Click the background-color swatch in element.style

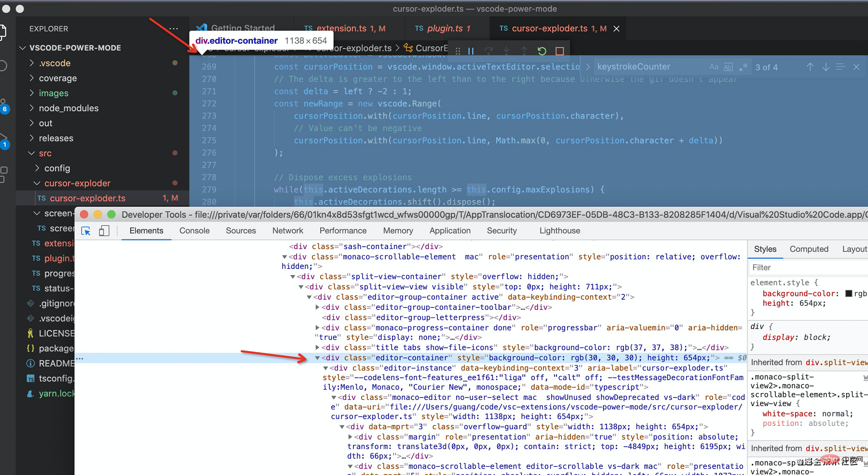pos(849,293)
